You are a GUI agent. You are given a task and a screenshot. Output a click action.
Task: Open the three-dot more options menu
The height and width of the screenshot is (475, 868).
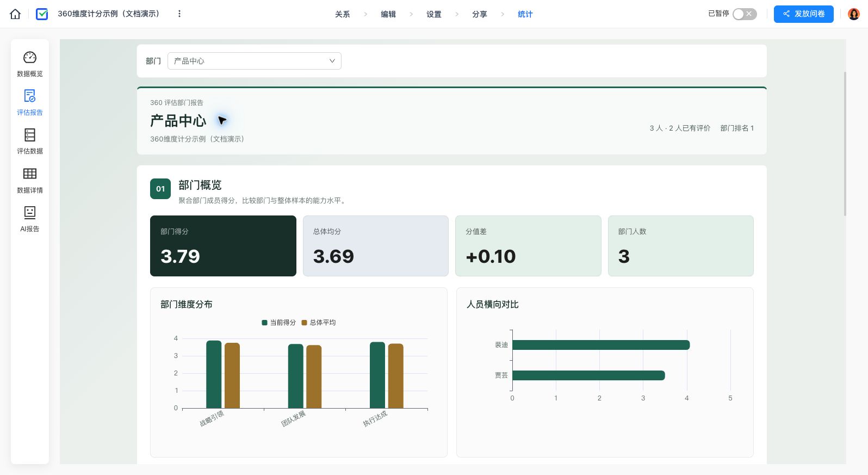coord(179,14)
